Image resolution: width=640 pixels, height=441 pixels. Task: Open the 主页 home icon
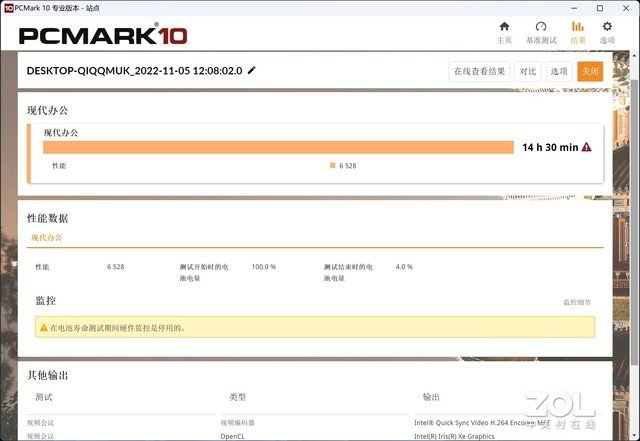point(504,33)
